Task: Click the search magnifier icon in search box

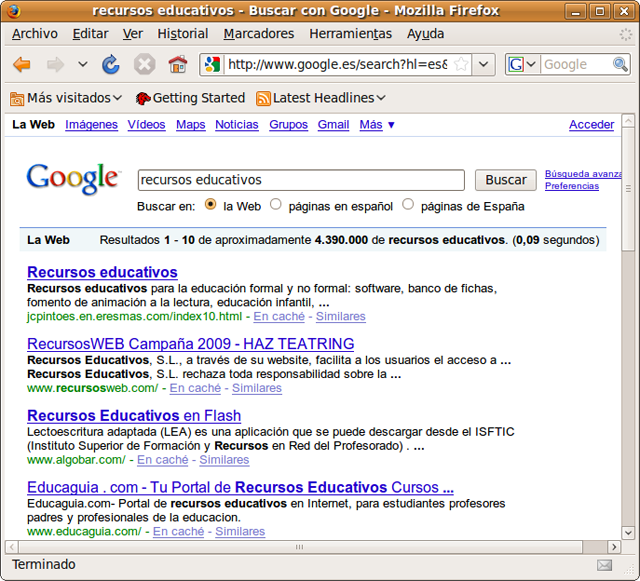Action: coord(620,64)
